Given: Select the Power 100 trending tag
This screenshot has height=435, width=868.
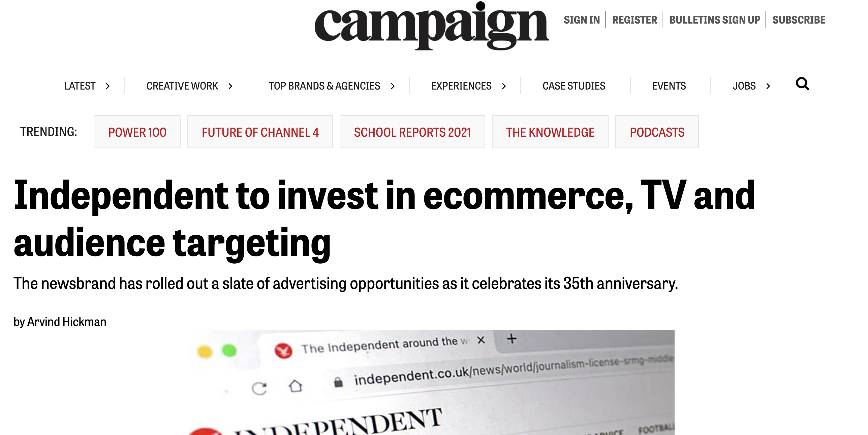Looking at the screenshot, I should point(137,132).
